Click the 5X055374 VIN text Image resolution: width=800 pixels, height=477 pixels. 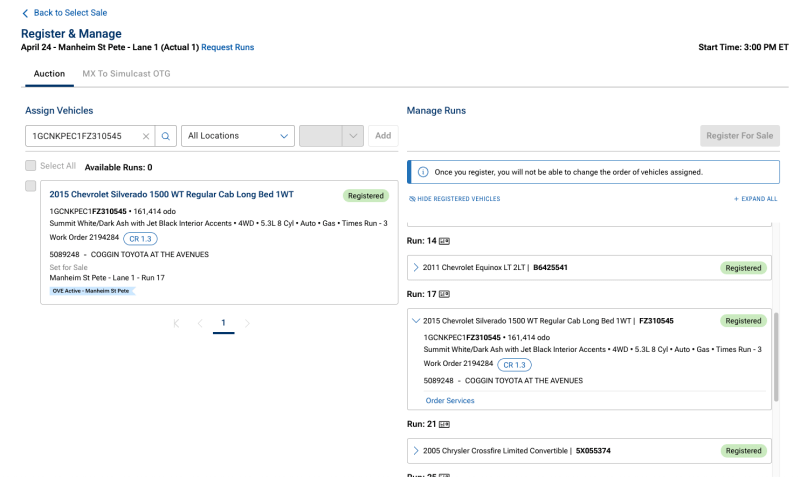[x=593, y=451]
